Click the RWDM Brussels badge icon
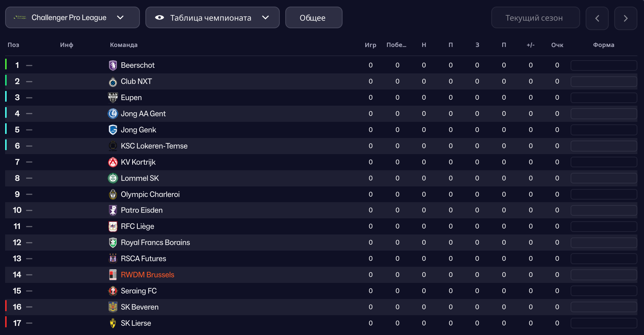 [x=113, y=275]
